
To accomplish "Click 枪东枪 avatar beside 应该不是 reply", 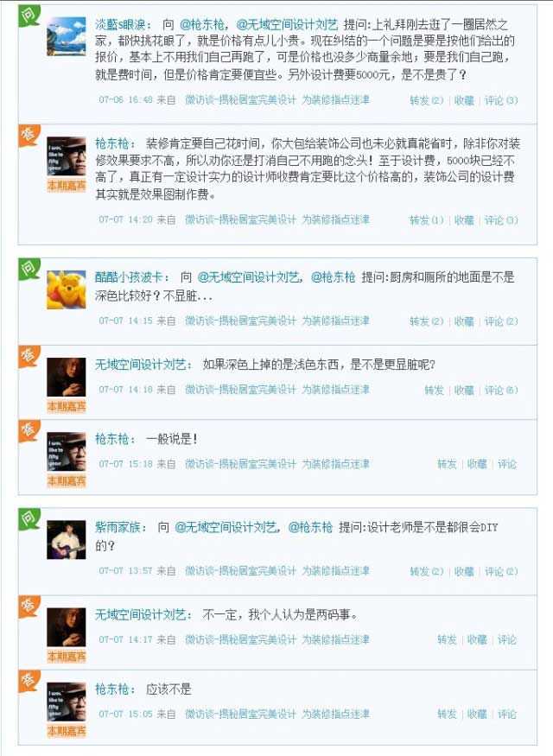I will (x=66, y=702).
